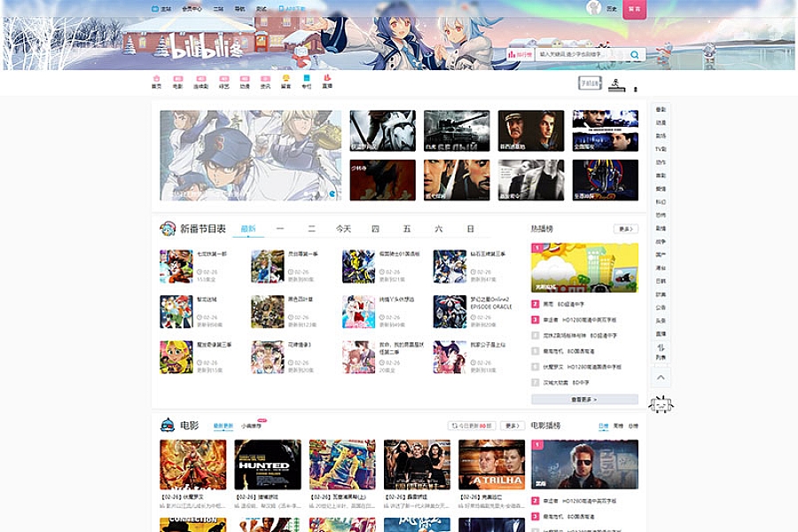
Task: Open the APP下载 link in top bar
Action: [x=292, y=9]
